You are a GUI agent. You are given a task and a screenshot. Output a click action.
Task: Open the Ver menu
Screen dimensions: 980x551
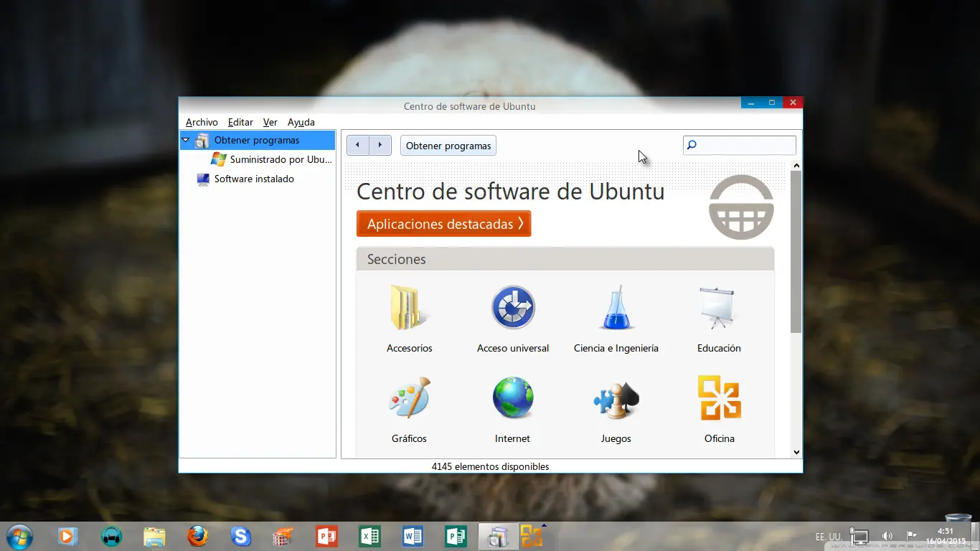270,122
